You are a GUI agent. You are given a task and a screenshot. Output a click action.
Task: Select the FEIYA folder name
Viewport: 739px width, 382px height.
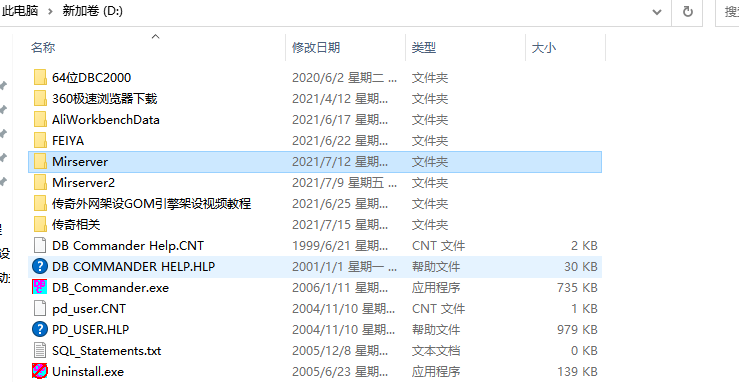pyautogui.click(x=68, y=140)
